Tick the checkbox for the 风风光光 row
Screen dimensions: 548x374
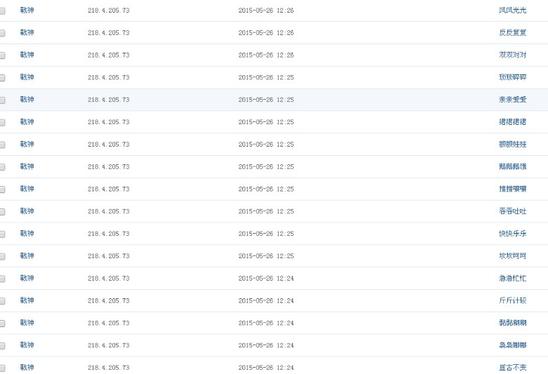(2, 11)
